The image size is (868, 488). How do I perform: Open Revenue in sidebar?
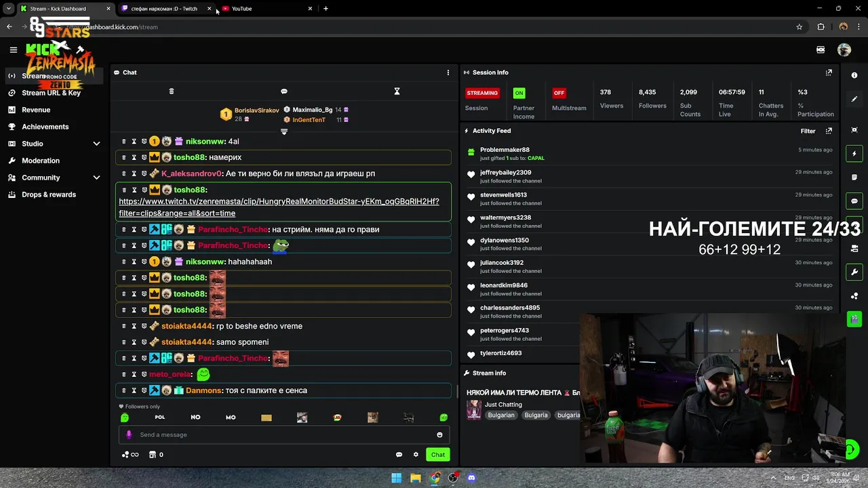point(36,110)
